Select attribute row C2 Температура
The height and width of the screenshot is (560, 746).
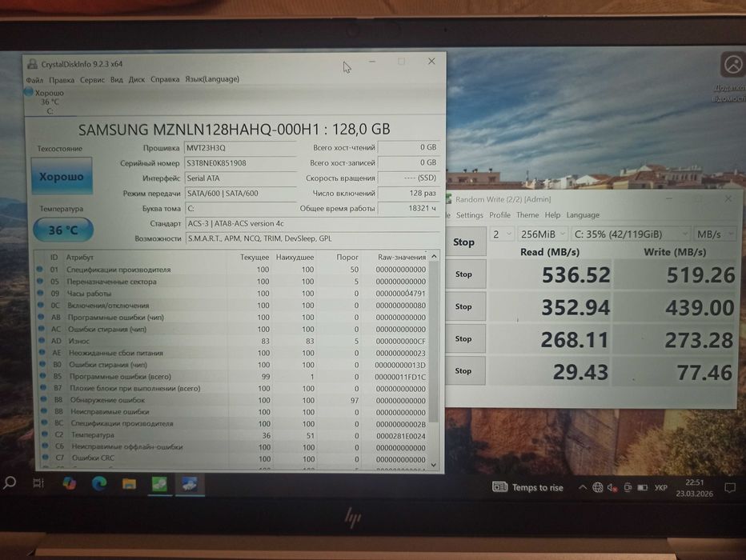click(x=232, y=435)
